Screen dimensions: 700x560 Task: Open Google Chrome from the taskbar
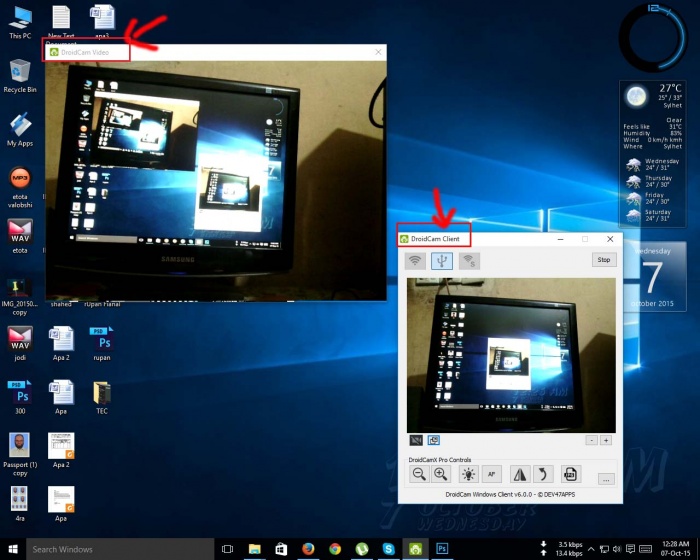coord(335,549)
